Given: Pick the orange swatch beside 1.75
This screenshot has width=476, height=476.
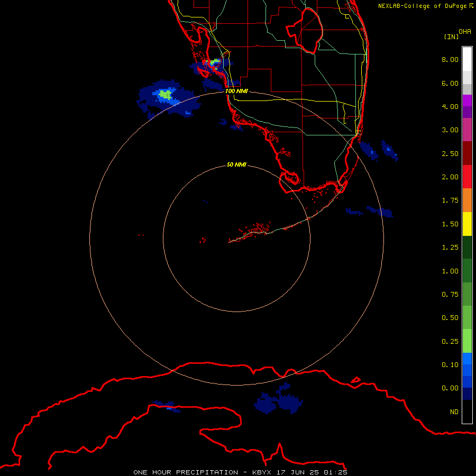Looking at the screenshot, I should click(x=467, y=200).
